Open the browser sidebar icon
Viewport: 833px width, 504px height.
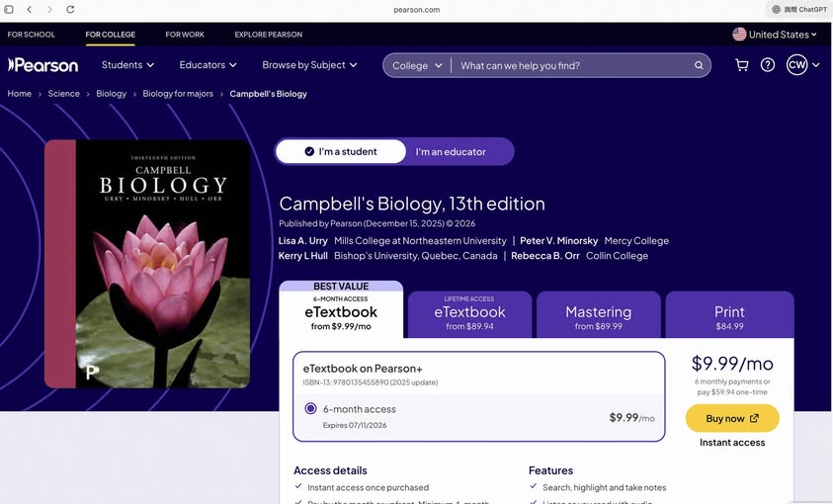[9, 10]
